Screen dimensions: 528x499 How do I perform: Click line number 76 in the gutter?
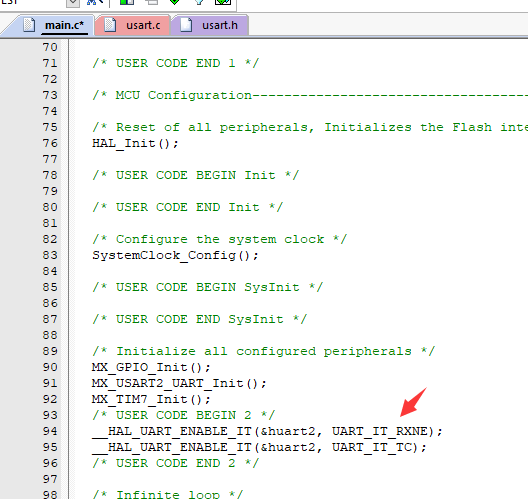50,143
